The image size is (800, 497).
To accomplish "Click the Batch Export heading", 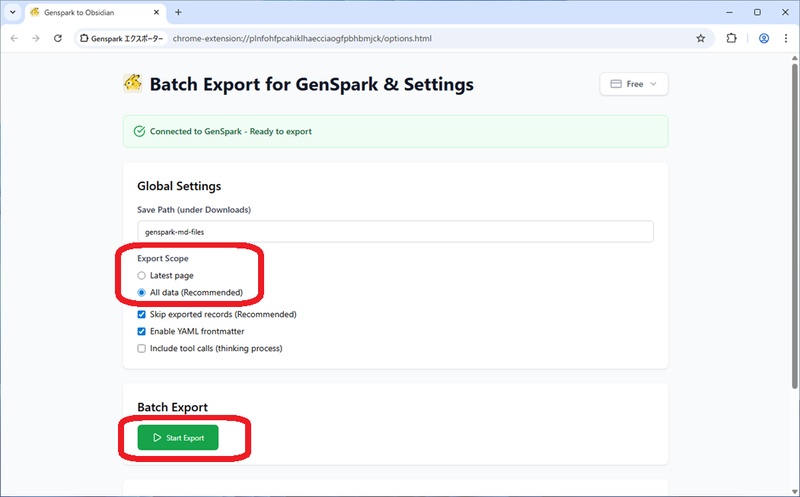I will 172,407.
